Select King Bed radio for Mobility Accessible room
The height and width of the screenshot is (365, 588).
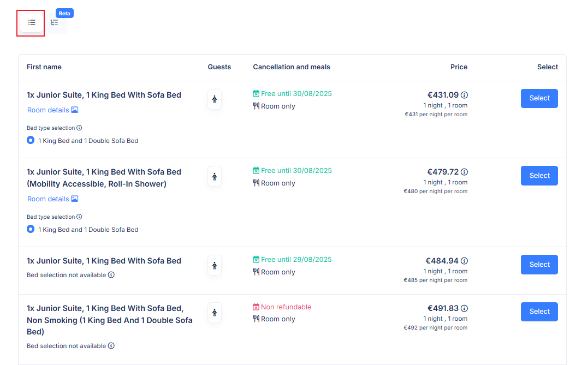pos(31,229)
